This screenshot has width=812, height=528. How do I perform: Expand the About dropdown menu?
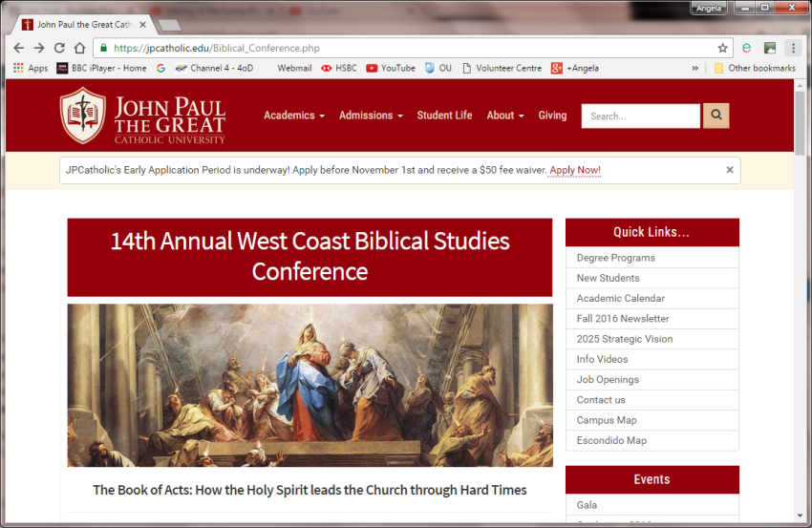(505, 116)
